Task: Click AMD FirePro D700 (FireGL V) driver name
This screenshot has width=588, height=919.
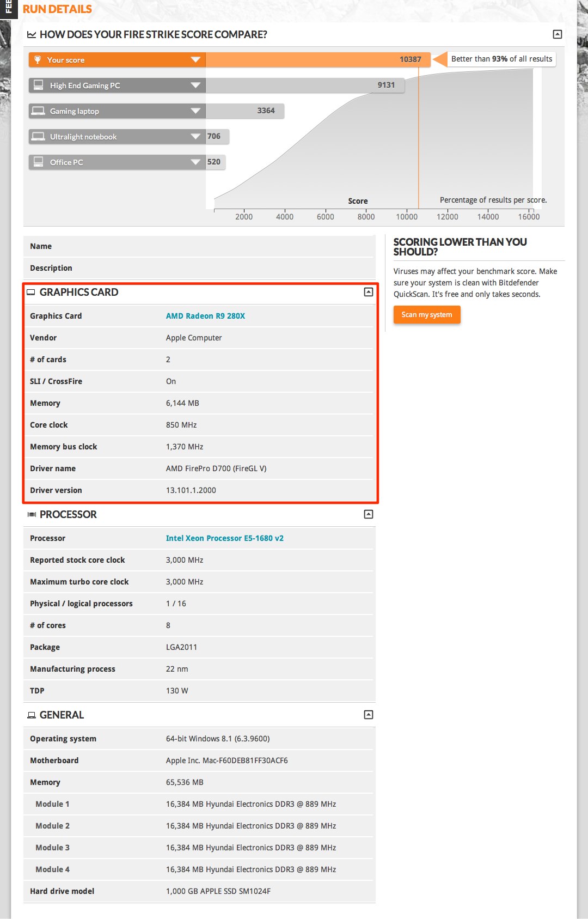Action: (x=216, y=468)
